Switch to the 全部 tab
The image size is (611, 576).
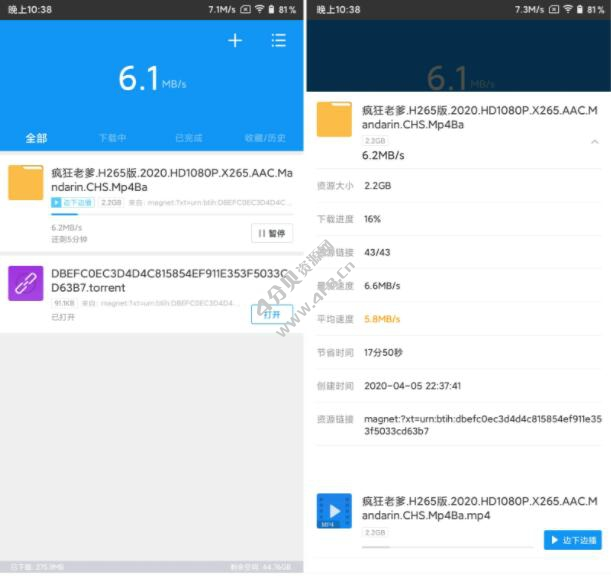pos(36,138)
